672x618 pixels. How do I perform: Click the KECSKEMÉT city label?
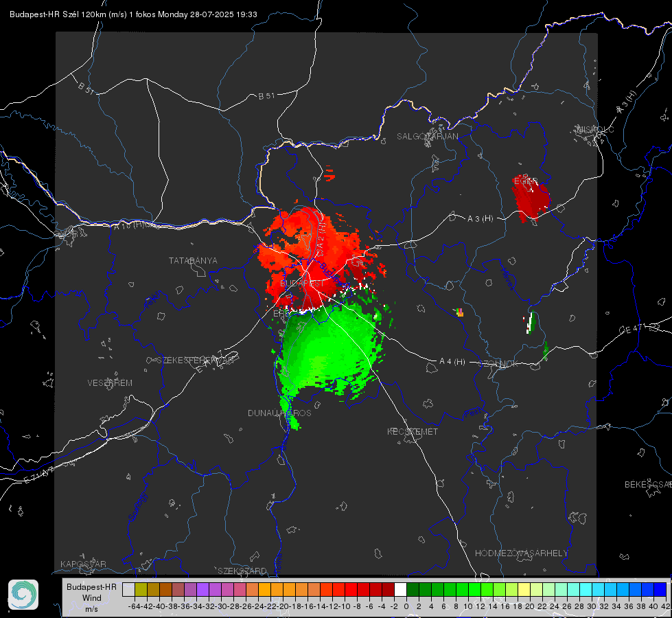pos(413,432)
